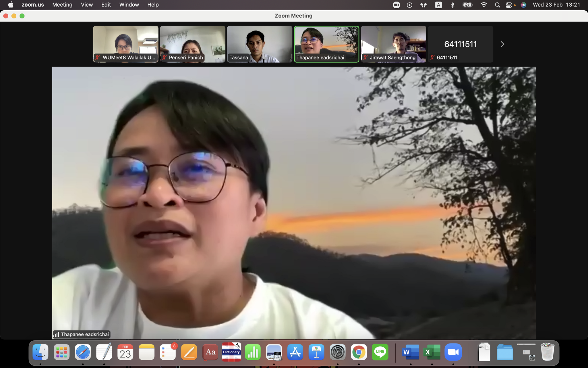Open Microsoft Excel in Dock

coord(432,352)
